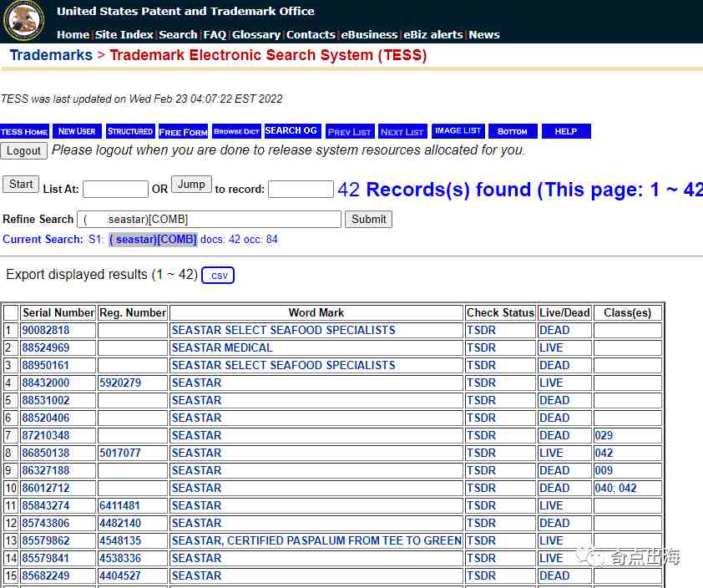Open registration number 4482140
The height and width of the screenshot is (588, 703).
(x=120, y=523)
